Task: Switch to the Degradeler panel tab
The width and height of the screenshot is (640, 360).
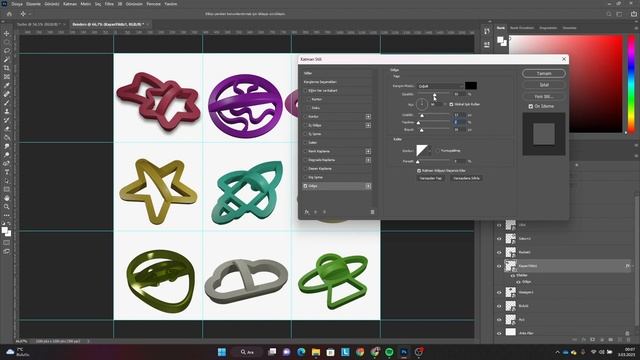Action: [x=548, y=28]
